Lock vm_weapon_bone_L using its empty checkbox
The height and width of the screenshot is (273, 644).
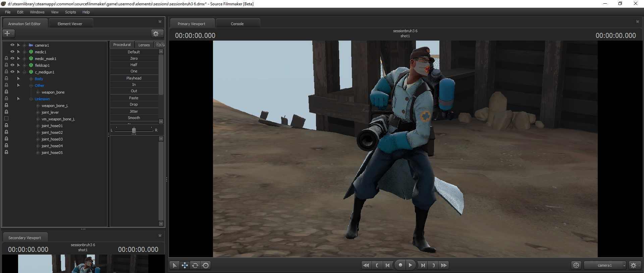6,119
